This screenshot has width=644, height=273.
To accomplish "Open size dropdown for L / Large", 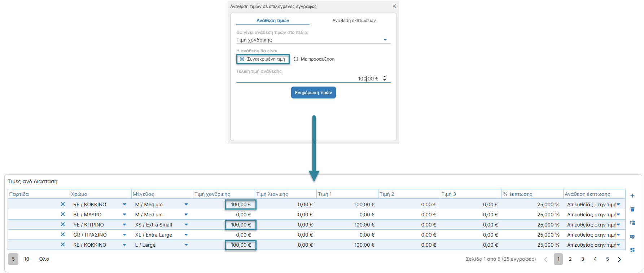I will [x=186, y=245].
